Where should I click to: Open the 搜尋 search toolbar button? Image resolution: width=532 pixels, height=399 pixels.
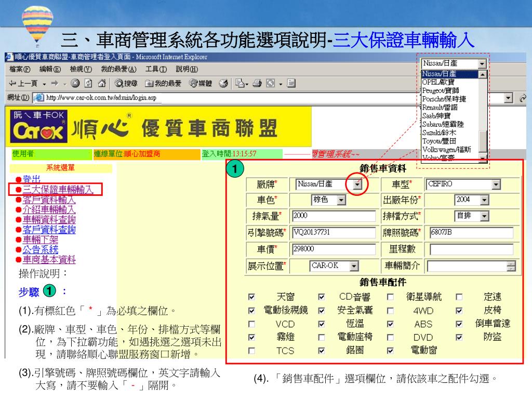point(126,83)
